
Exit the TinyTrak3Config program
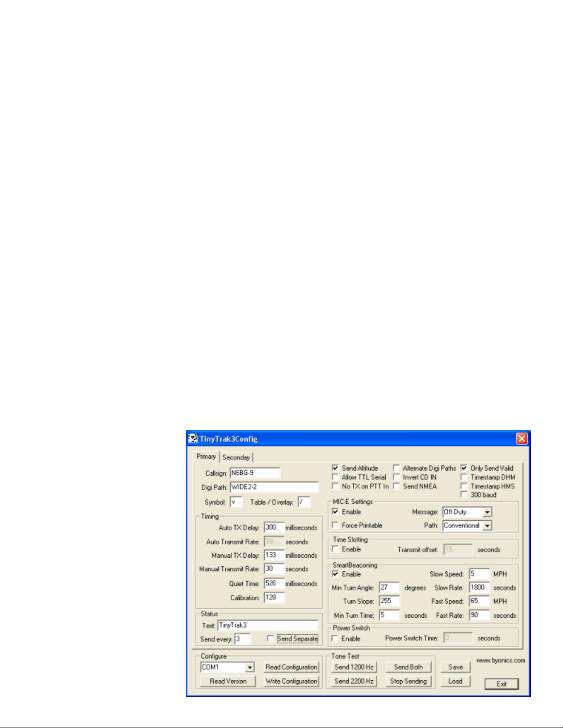501,684
